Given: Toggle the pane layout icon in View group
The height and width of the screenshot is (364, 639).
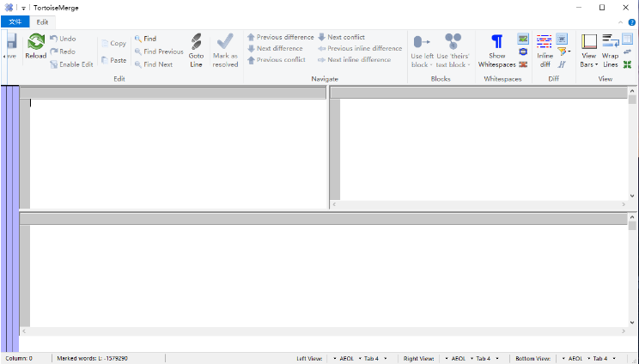Looking at the screenshot, I should [627, 39].
